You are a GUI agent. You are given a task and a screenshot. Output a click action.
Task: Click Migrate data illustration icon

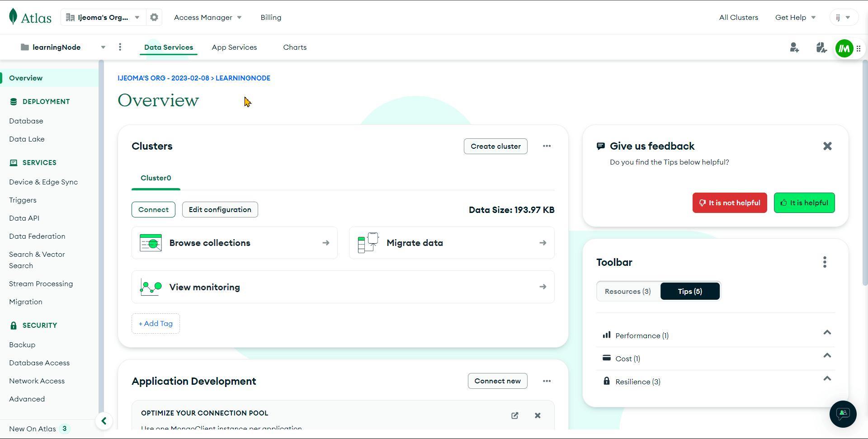(x=368, y=243)
